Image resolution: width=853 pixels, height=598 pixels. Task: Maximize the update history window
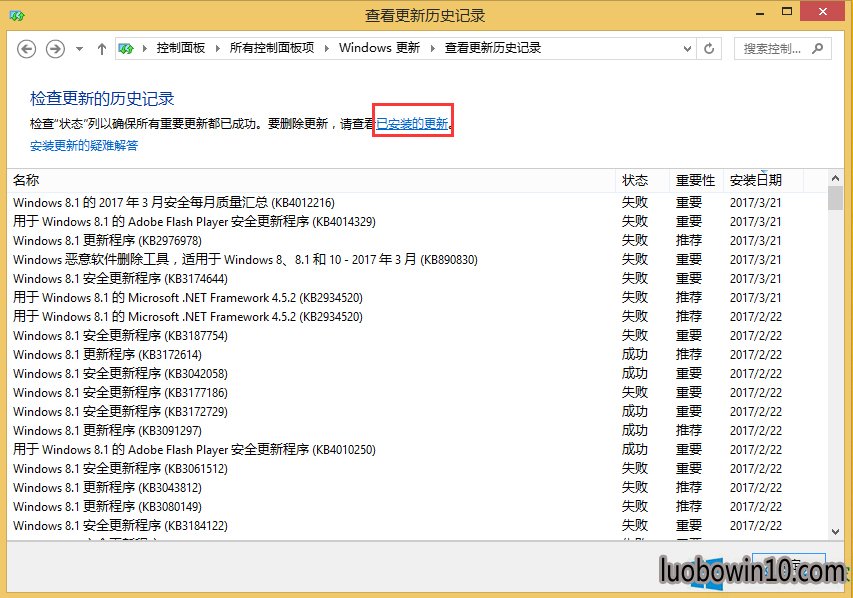787,12
